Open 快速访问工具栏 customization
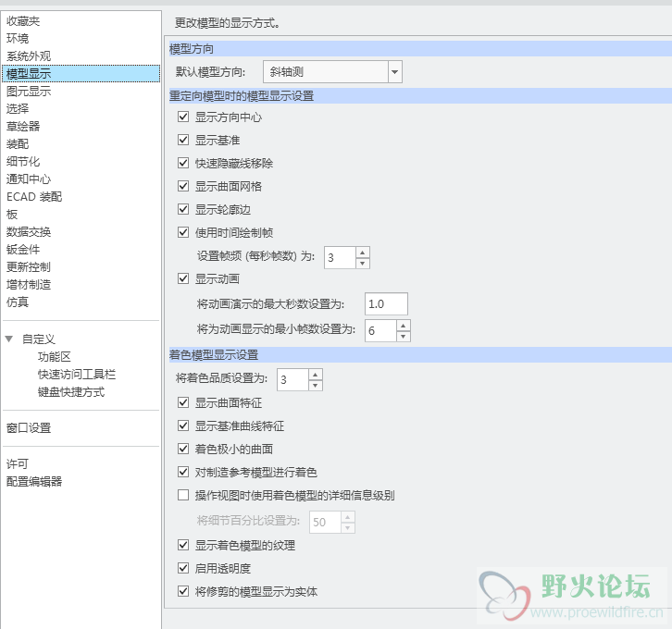The width and height of the screenshot is (672, 629). point(77,374)
